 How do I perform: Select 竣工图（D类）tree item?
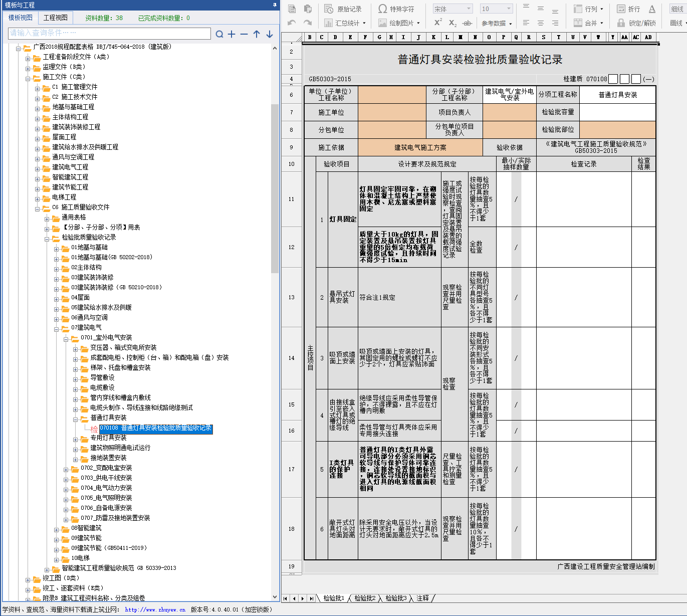coord(61,578)
